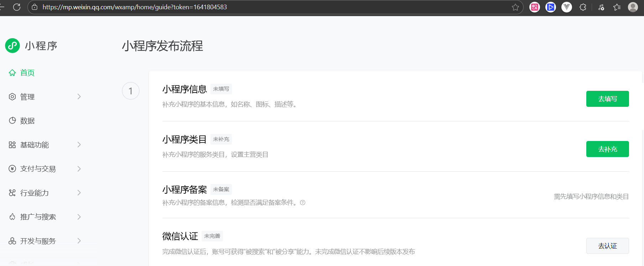Screen dimensions: 644x266
Task: Open the music note media control icon
Action: pos(601,7)
